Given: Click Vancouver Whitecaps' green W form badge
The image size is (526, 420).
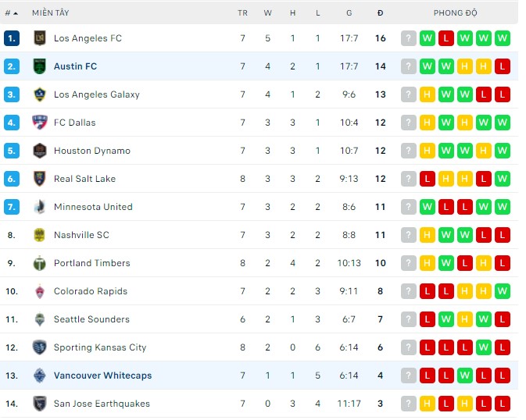Looking at the screenshot, I should pos(464,376).
